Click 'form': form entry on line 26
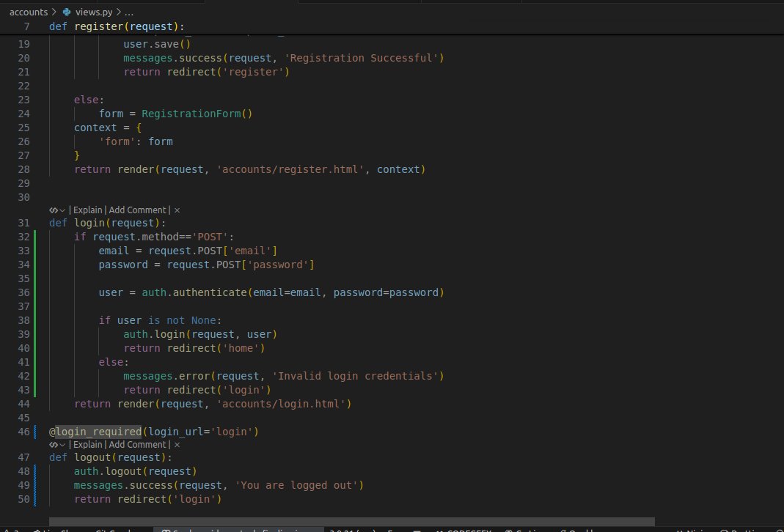This screenshot has width=784, height=532. pyautogui.click(x=136, y=142)
